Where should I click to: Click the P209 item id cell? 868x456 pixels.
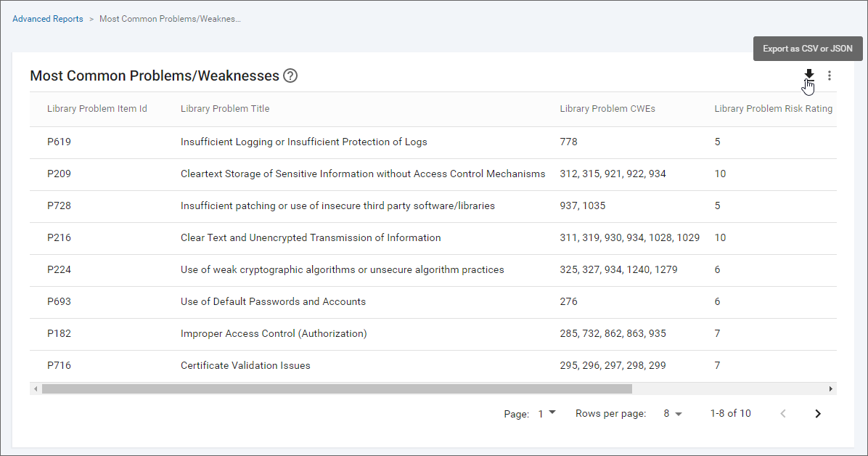click(60, 174)
